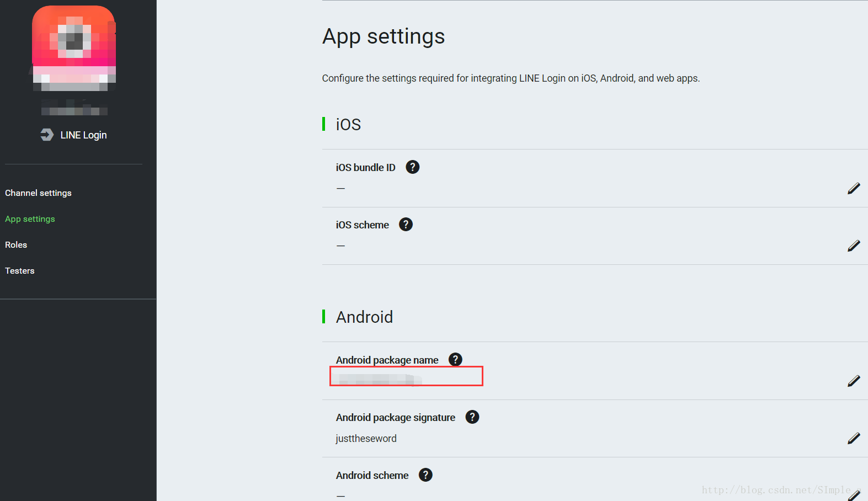The height and width of the screenshot is (501, 868).
Task: Go to Roles in the sidebar
Action: pos(16,245)
